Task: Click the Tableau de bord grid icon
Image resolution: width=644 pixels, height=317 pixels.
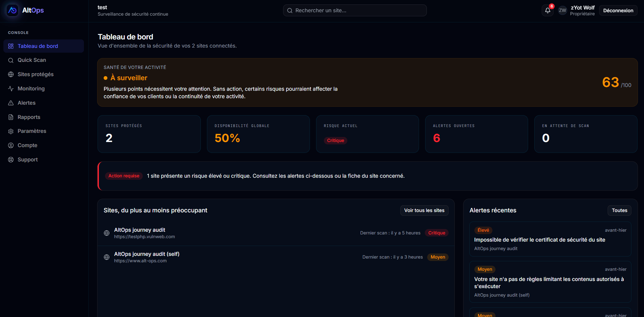Action: point(11,46)
